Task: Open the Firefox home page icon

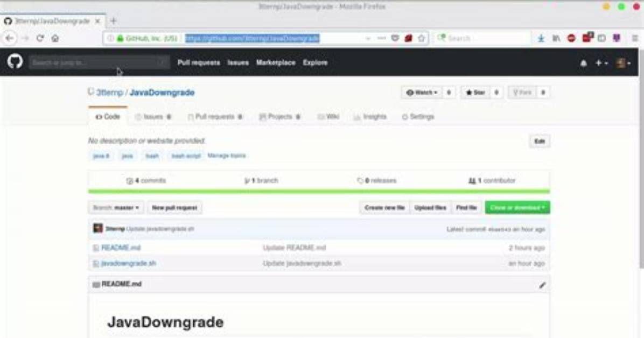Action: click(55, 38)
